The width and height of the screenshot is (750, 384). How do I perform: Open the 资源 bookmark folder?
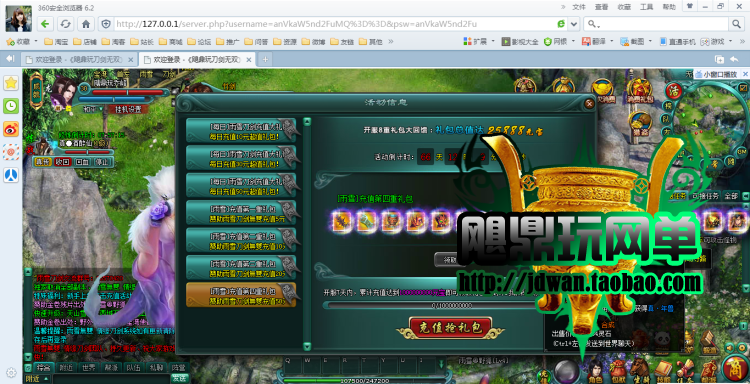[285, 42]
